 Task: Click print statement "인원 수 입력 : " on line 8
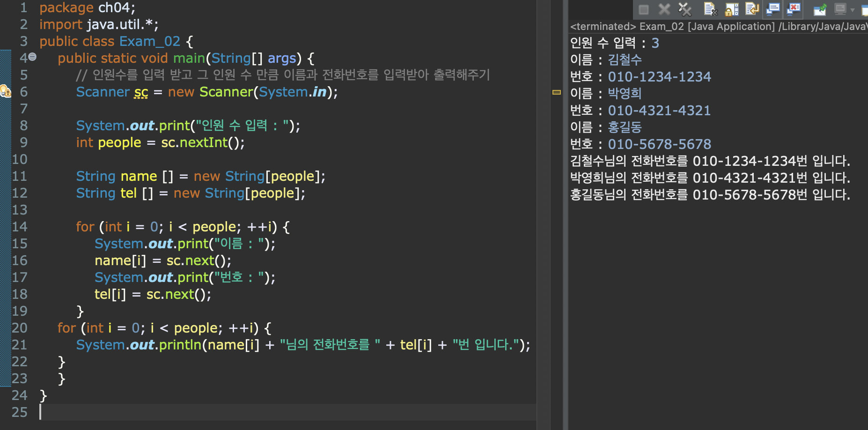[x=188, y=126]
